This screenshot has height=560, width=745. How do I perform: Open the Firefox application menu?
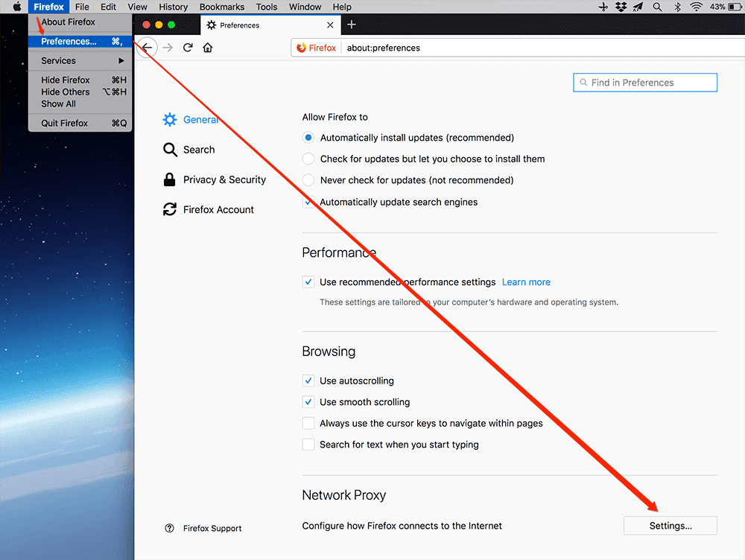(48, 7)
